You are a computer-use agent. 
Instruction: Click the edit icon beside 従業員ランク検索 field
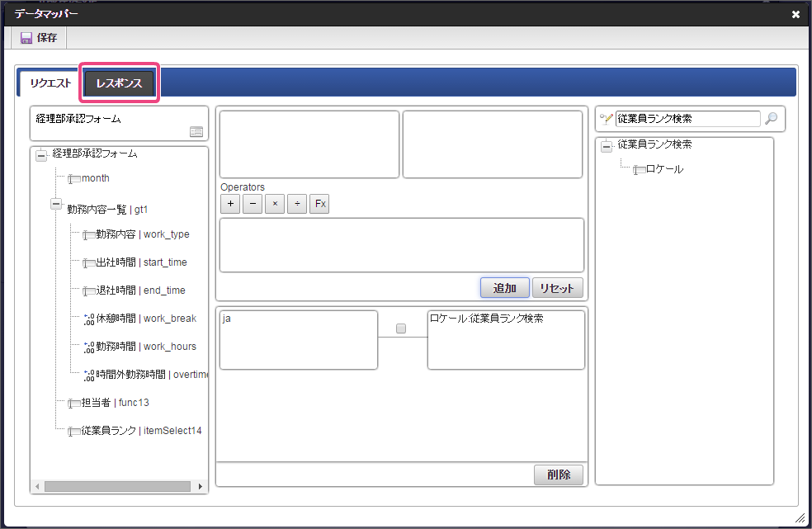point(606,119)
